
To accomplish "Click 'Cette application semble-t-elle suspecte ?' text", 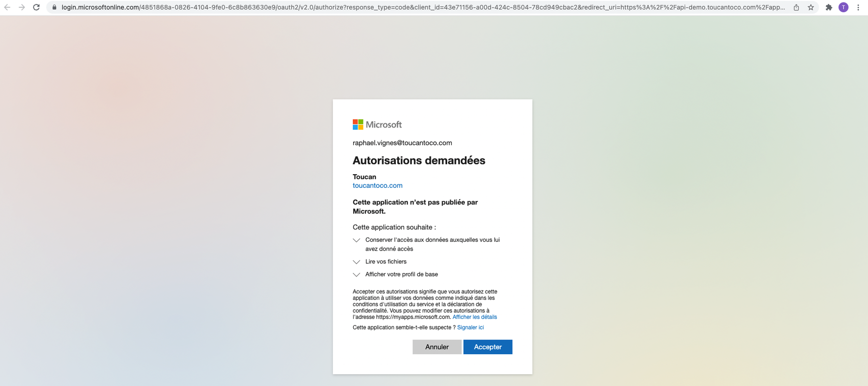I will click(404, 327).
